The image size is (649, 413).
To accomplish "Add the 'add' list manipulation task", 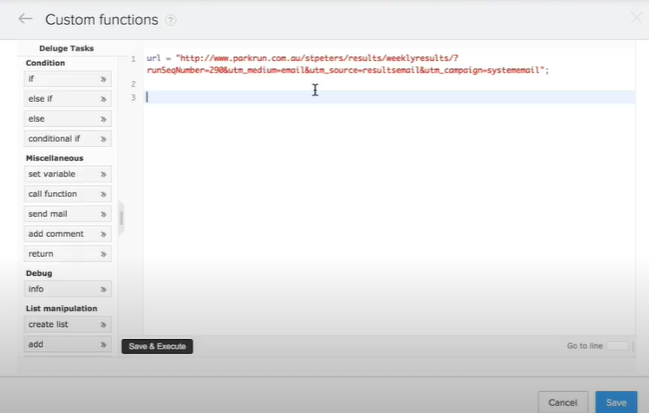I will tap(67, 344).
